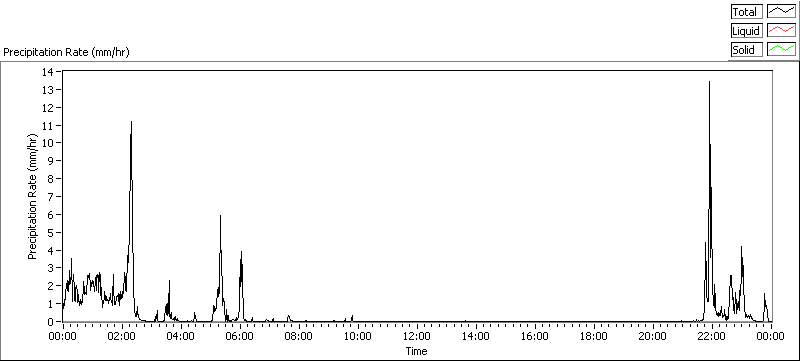Open the Solid green line style swatch
This screenshot has width=800, height=361.
pos(781,49)
